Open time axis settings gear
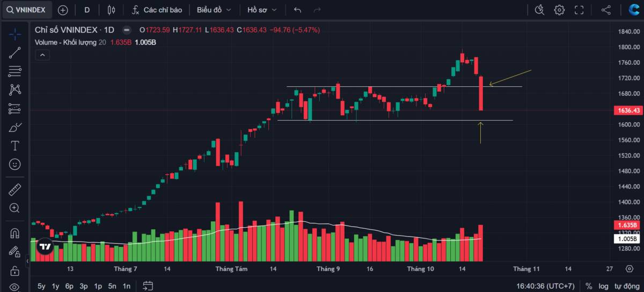This screenshot has width=644, height=292. click(x=630, y=268)
